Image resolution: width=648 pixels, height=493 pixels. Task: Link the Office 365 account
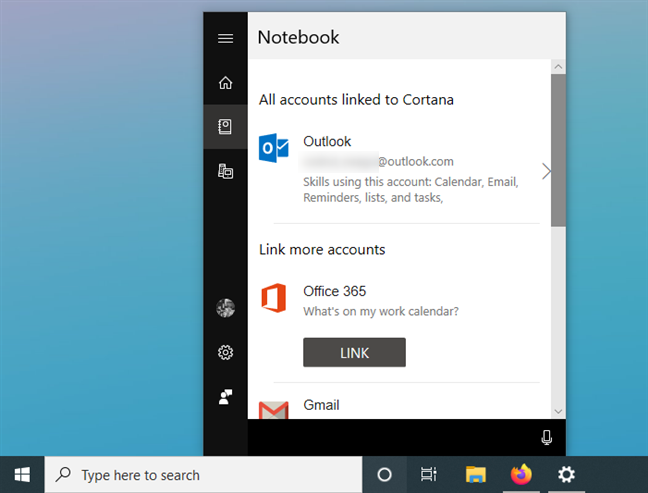coord(354,352)
